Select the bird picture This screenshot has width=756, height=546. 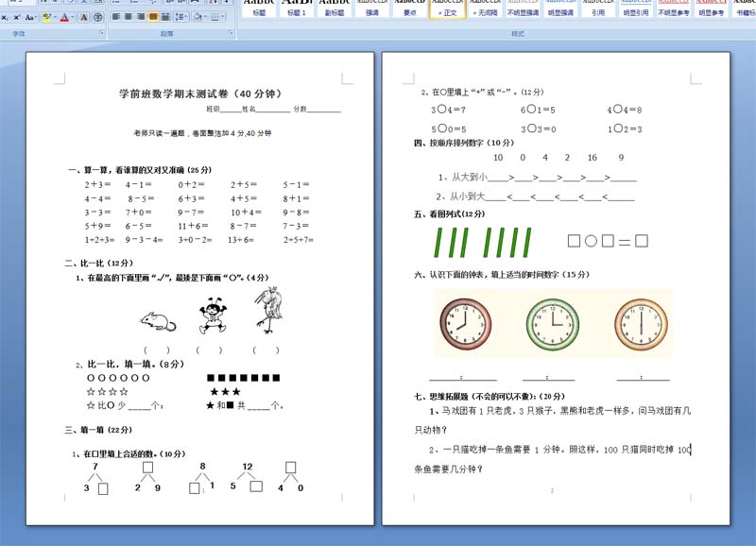268,310
